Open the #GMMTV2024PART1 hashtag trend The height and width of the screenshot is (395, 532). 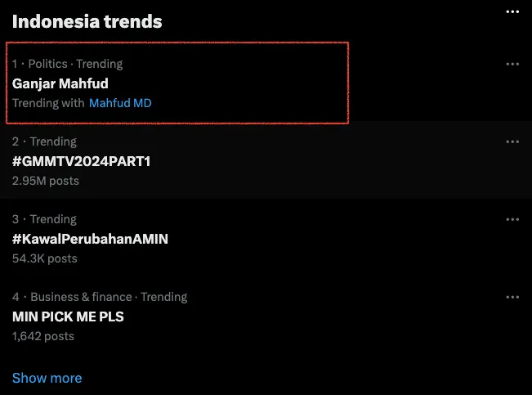click(x=81, y=161)
